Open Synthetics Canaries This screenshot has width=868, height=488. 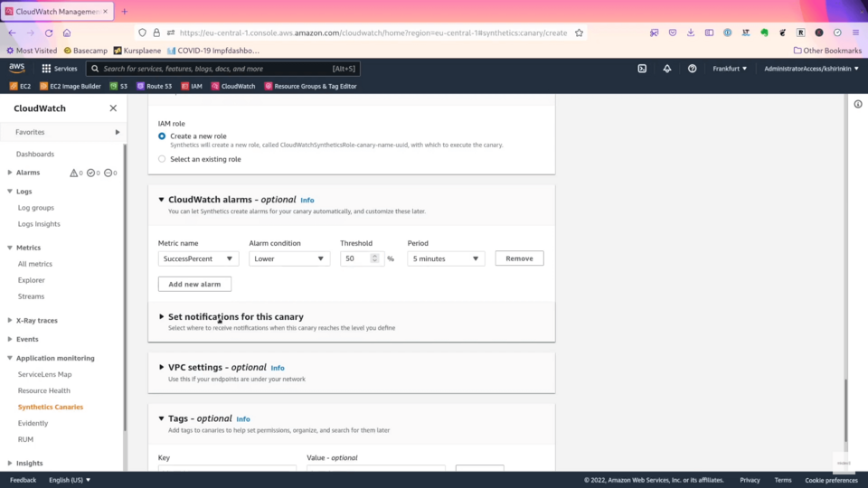[51, 408]
